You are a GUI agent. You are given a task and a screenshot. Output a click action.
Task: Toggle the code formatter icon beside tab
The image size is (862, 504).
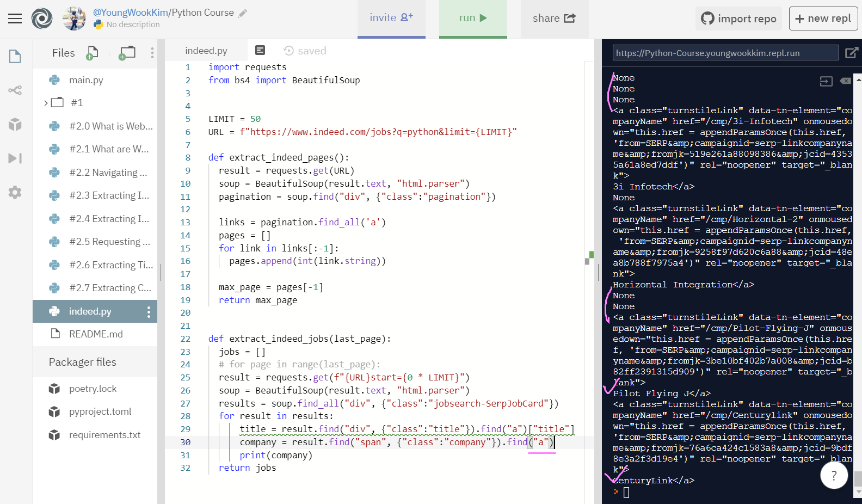pyautogui.click(x=260, y=50)
